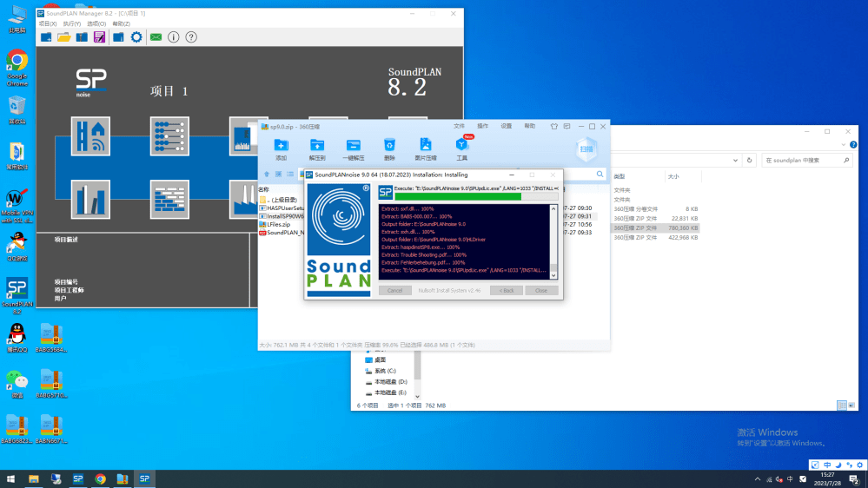Click the gear settings icon in SoundPLAN toolbar
The height and width of the screenshot is (488, 868).
click(136, 37)
